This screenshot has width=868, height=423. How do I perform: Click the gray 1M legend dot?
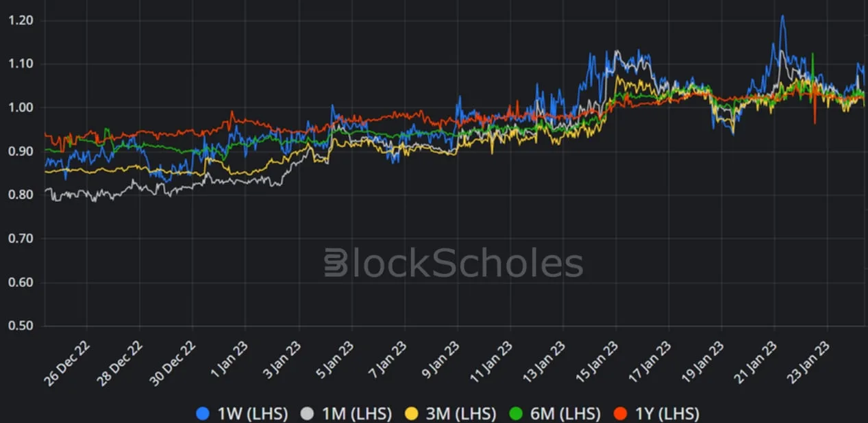tap(306, 413)
